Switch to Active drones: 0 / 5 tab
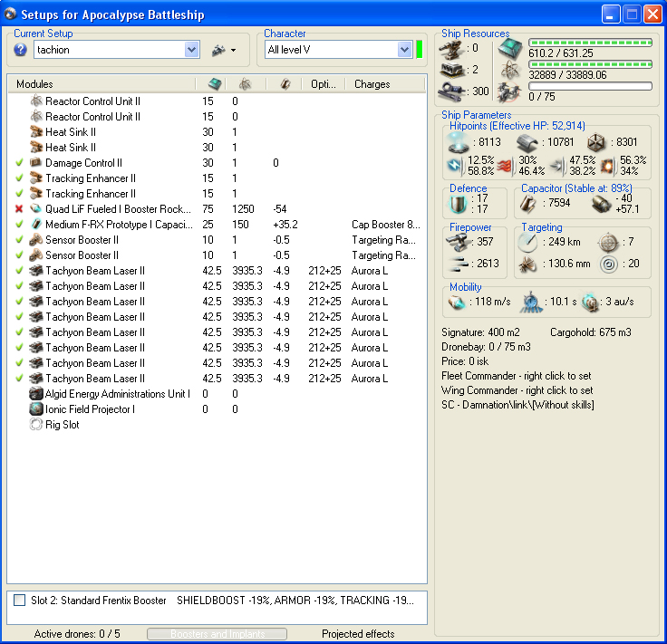This screenshot has width=667, height=644. tap(77, 634)
